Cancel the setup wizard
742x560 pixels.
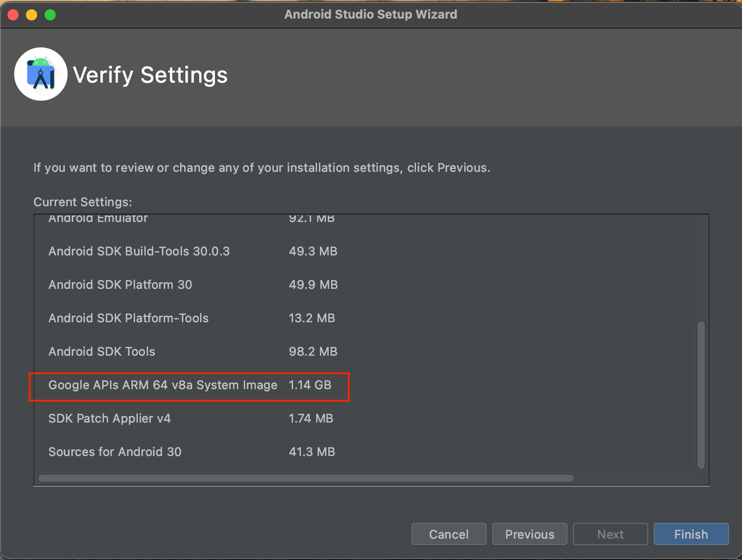click(x=449, y=534)
